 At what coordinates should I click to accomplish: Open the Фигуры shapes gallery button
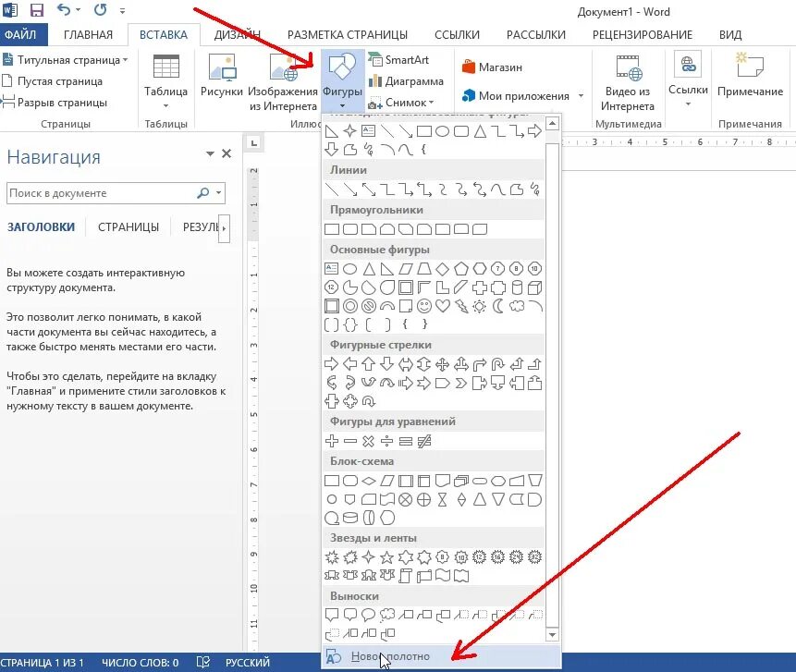343,80
